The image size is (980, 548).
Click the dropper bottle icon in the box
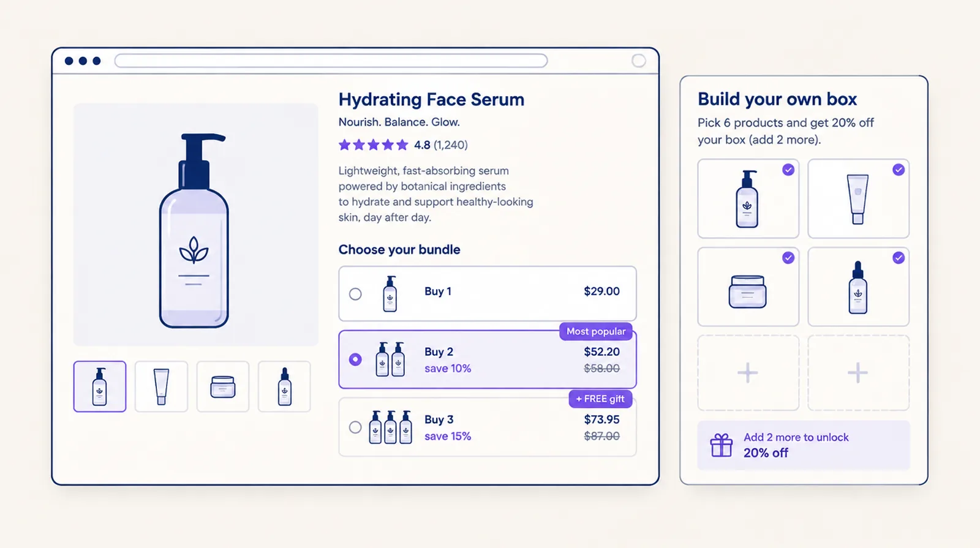[858, 287]
